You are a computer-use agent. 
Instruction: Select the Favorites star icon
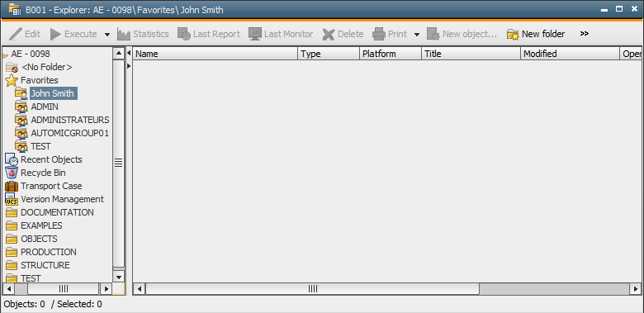pos(12,80)
